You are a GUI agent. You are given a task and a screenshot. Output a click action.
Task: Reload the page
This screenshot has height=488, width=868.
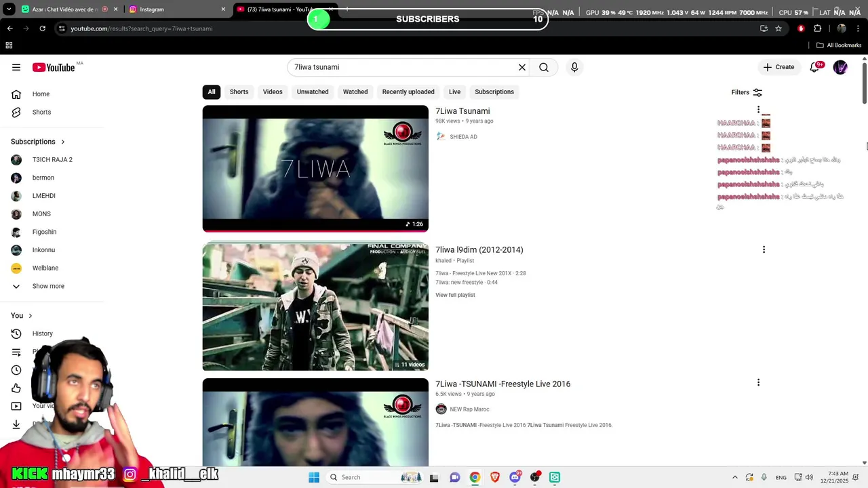[42, 28]
